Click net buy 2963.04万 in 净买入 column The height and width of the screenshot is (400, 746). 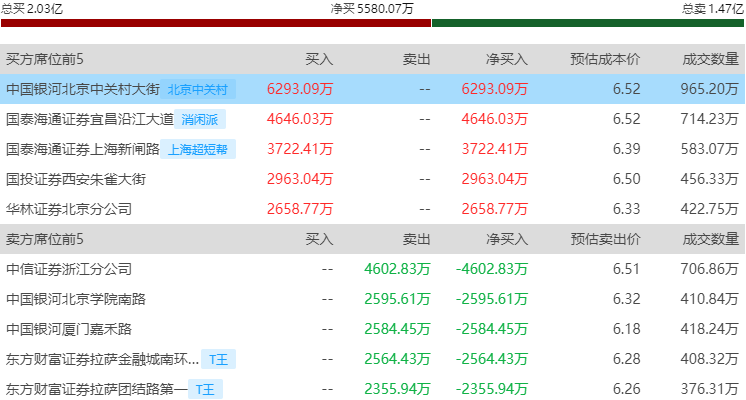point(495,179)
